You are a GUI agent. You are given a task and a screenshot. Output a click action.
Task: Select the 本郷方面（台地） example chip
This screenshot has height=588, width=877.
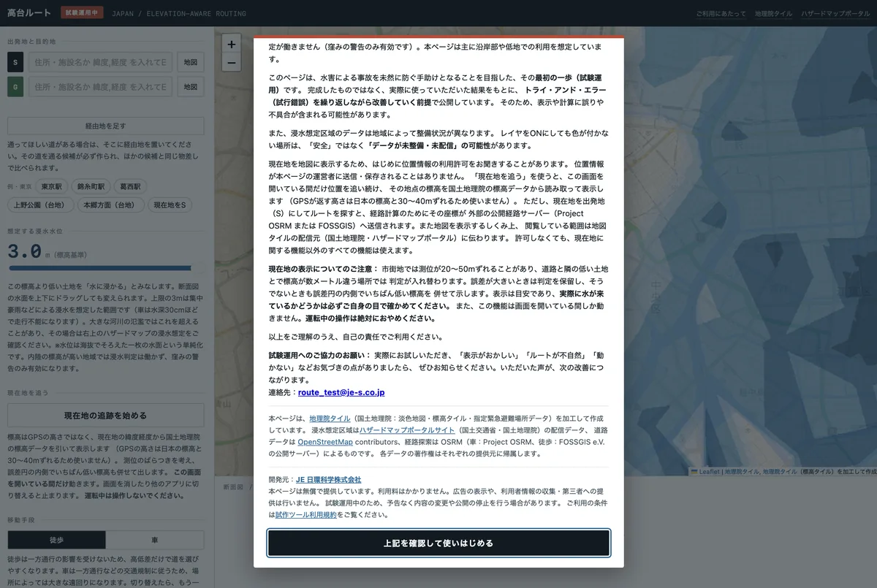(x=110, y=205)
